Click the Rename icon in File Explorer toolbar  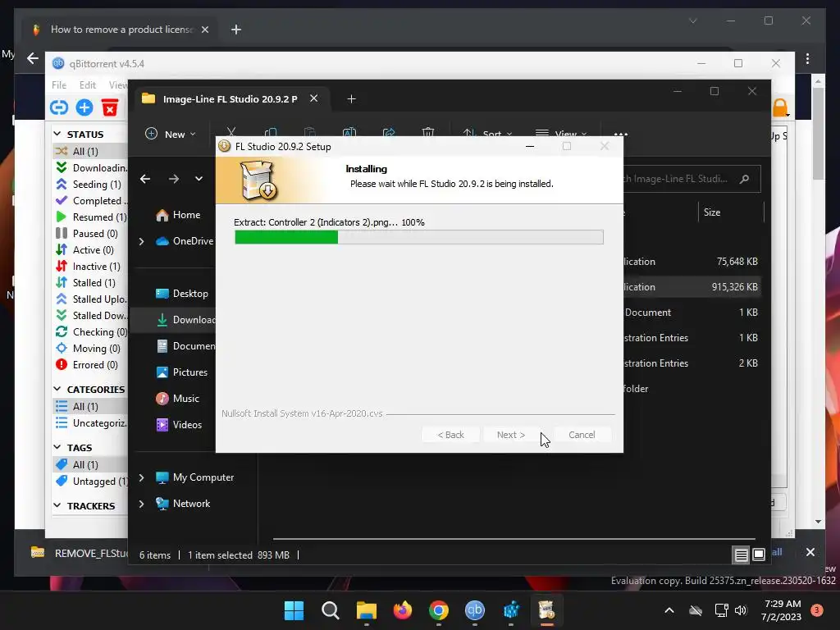(349, 132)
